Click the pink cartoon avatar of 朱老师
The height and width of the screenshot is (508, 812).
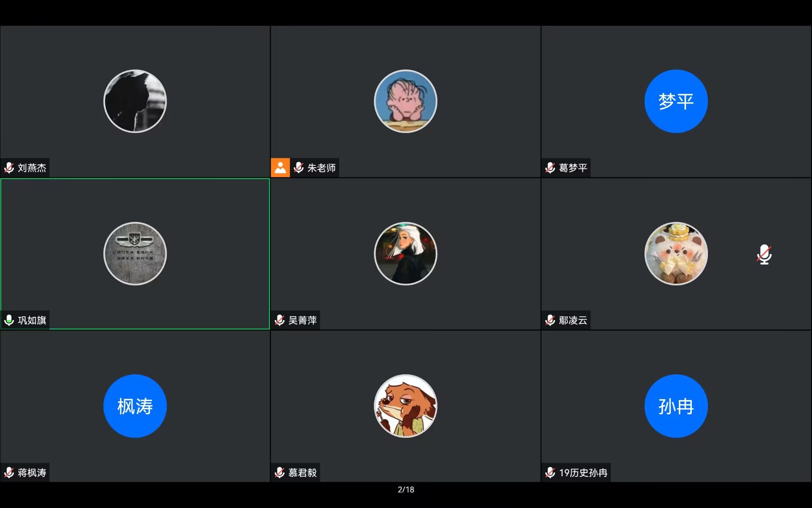pyautogui.click(x=406, y=101)
